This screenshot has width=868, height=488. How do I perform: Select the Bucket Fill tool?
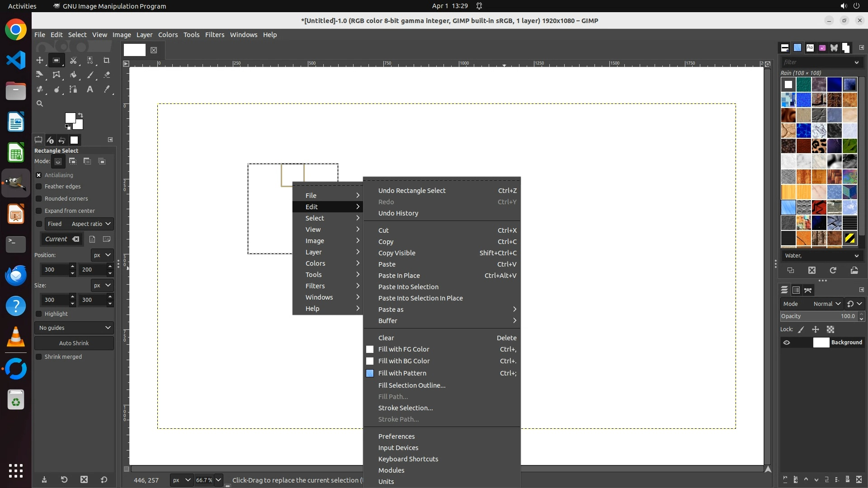[73, 75]
